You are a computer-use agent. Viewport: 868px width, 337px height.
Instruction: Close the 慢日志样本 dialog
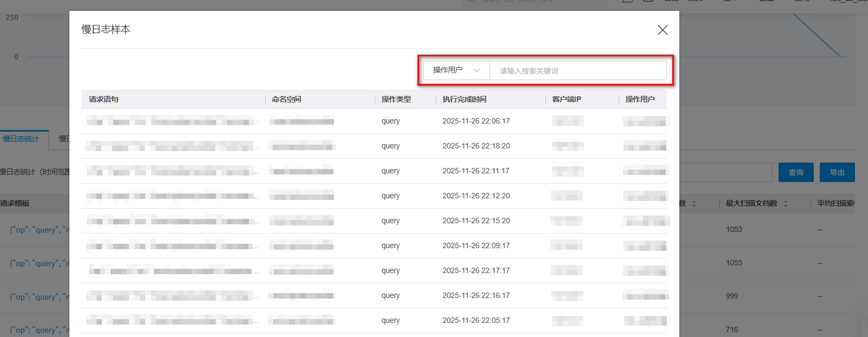[662, 30]
